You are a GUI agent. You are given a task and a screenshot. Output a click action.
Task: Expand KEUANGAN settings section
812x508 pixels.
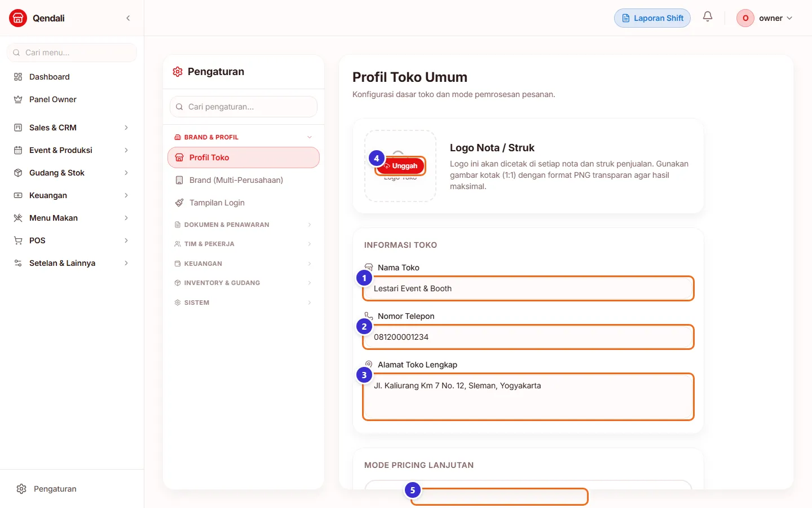point(244,264)
